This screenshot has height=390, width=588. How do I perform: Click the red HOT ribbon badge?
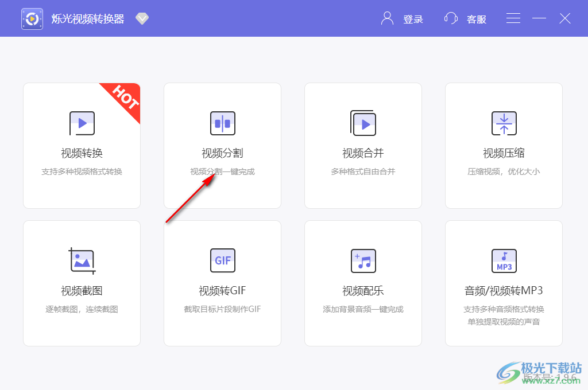coord(125,99)
